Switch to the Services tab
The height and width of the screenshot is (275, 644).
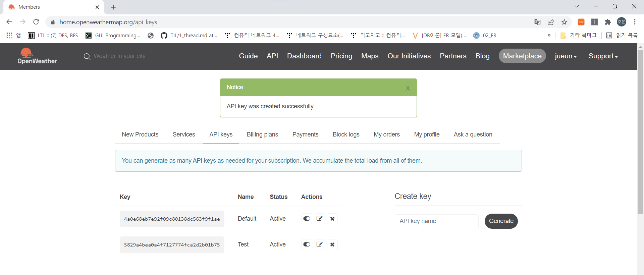pyautogui.click(x=184, y=134)
